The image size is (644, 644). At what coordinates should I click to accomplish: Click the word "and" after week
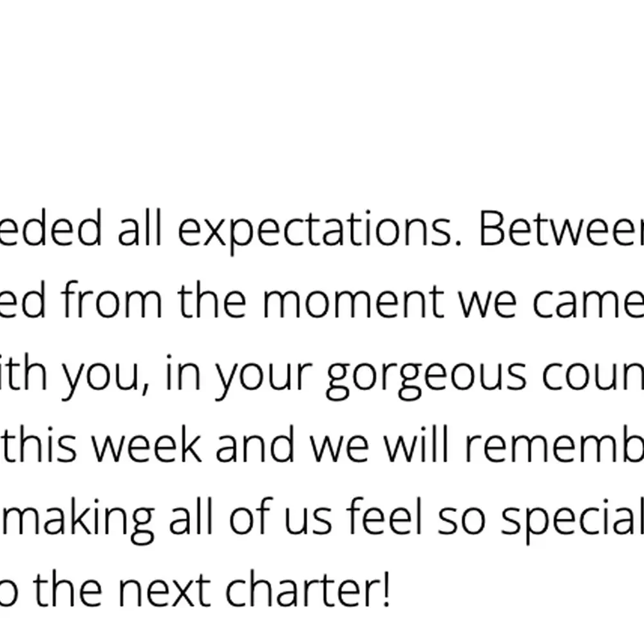255,444
